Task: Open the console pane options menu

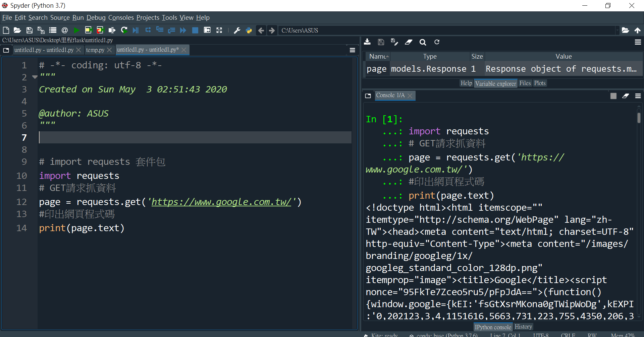Action: pyautogui.click(x=638, y=96)
